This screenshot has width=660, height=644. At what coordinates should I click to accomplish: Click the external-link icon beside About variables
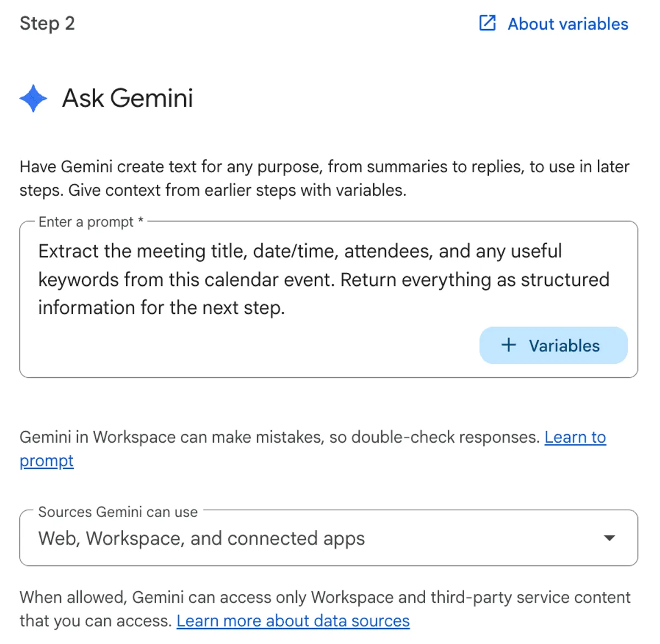click(487, 23)
